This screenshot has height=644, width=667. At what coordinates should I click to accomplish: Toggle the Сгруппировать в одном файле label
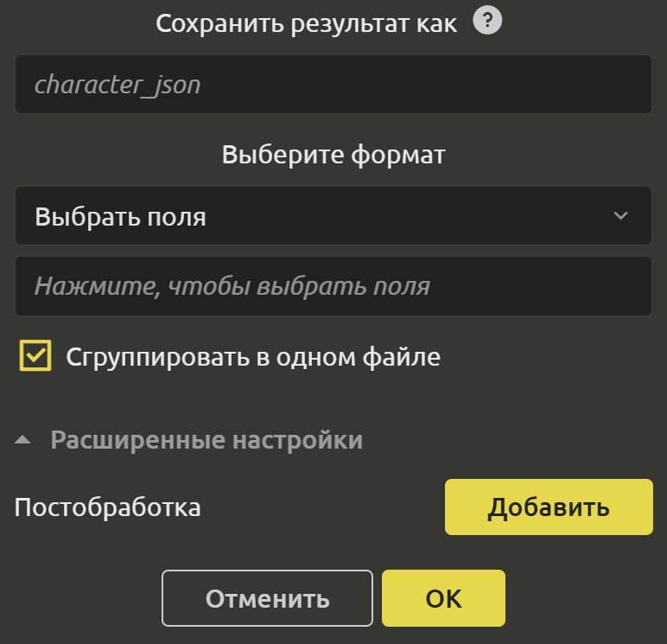pyautogui.click(x=253, y=357)
